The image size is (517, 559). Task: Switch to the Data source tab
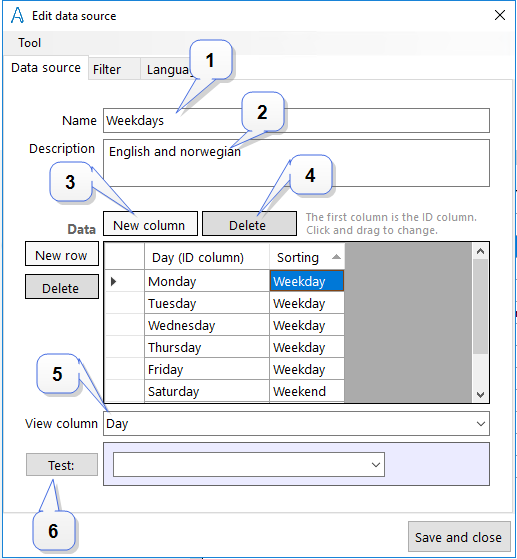click(46, 67)
